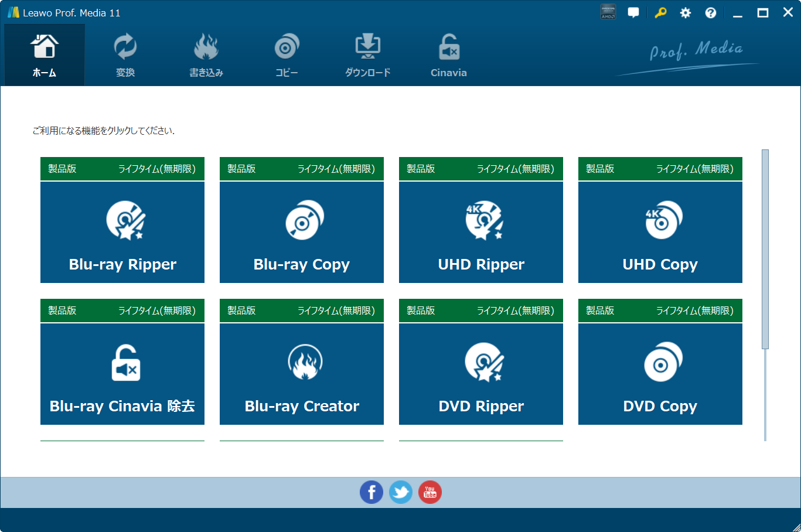Open the help question mark icon
Image resolution: width=801 pixels, height=532 pixels.
click(x=711, y=13)
